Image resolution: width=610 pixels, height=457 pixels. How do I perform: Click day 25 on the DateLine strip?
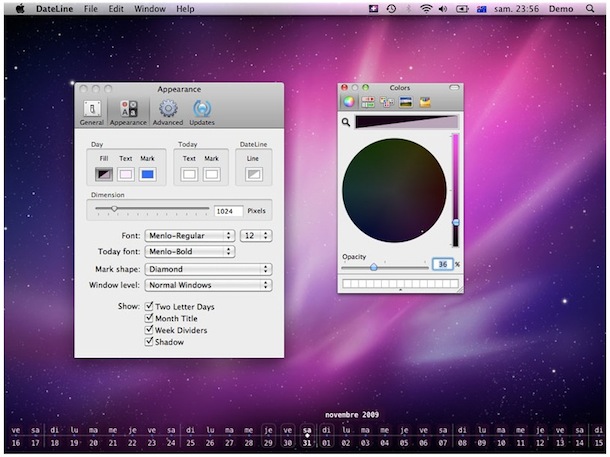[190, 443]
